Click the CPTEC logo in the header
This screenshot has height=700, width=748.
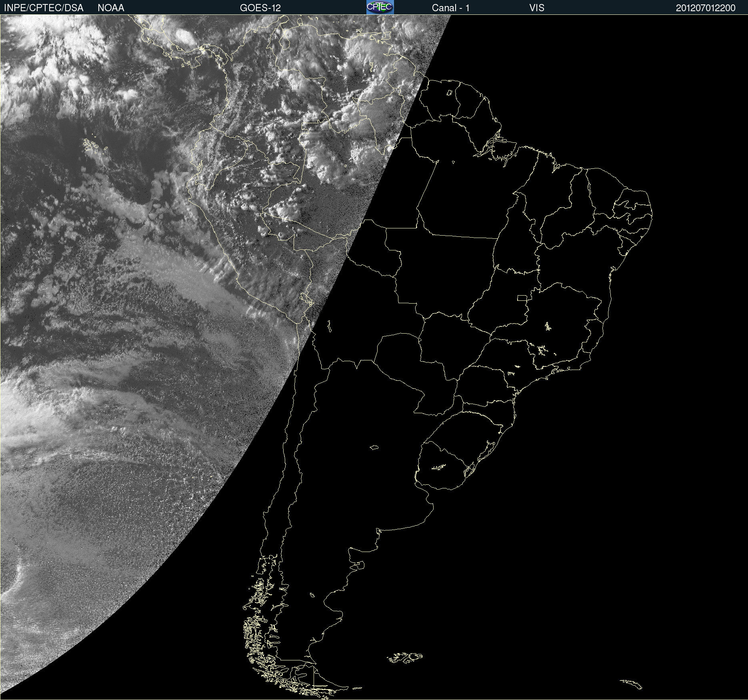point(380,7)
